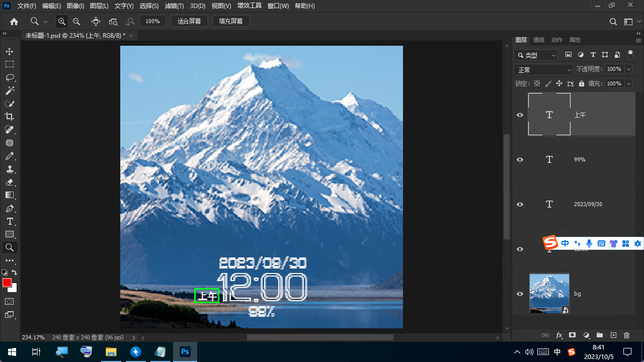The image size is (644, 362).
Task: Select the Lasso tool
Action: [x=10, y=77]
